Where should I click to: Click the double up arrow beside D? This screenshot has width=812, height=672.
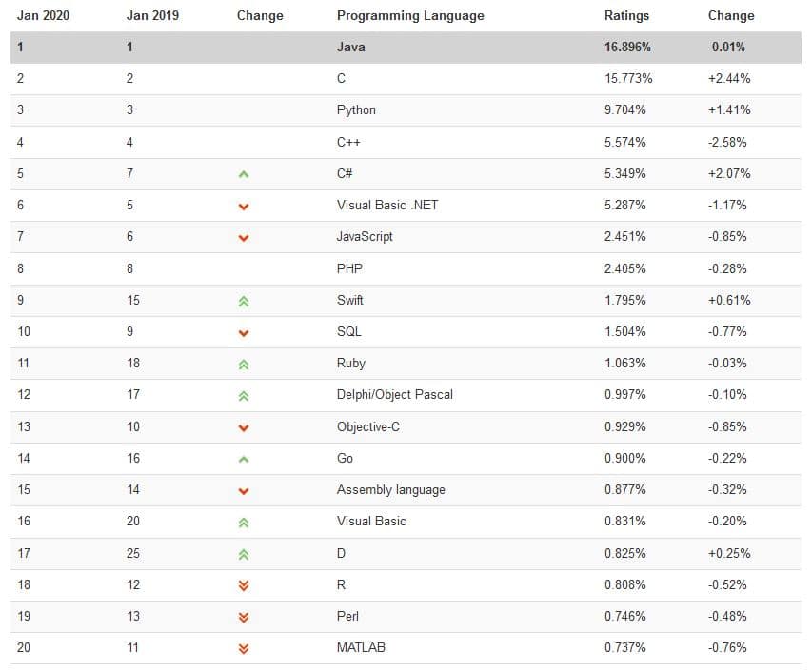point(244,554)
